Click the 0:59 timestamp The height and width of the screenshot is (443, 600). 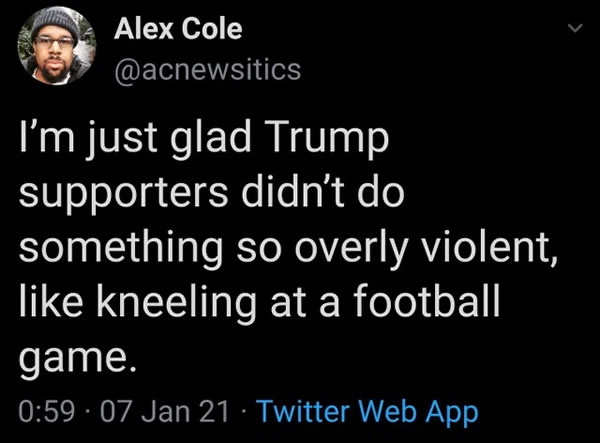(46, 411)
